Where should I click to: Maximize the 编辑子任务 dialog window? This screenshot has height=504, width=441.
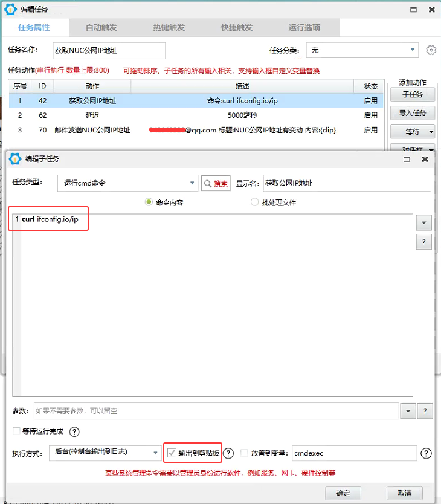407,159
